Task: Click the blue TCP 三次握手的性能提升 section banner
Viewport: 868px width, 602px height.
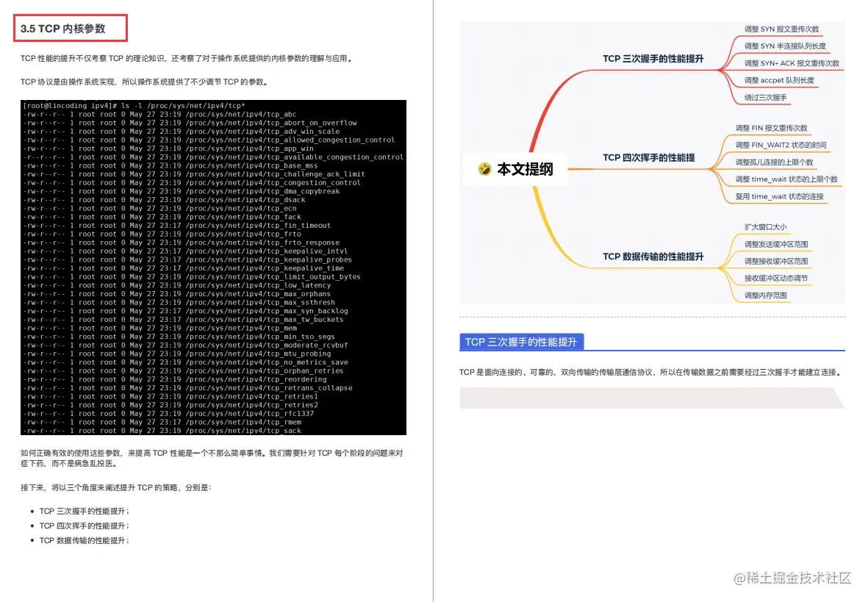Action: (523, 341)
